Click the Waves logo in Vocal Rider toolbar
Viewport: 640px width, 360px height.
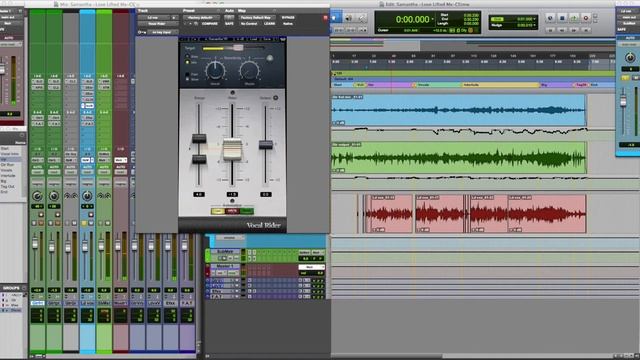tap(282, 39)
